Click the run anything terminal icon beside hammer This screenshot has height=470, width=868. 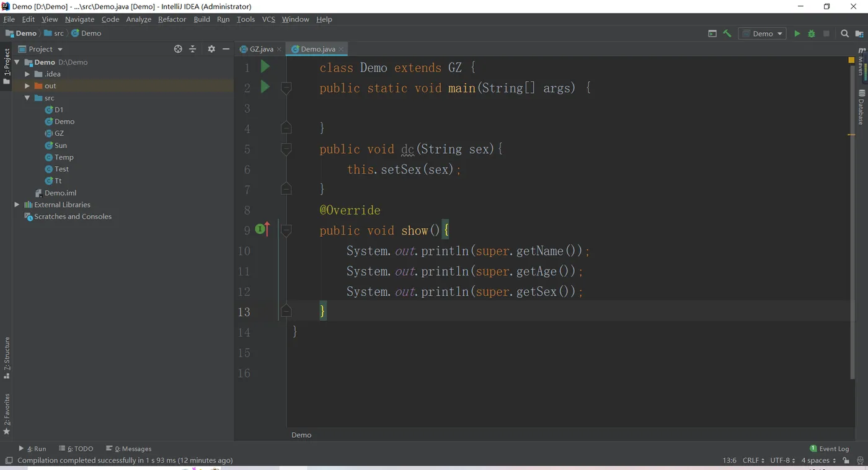click(x=712, y=33)
